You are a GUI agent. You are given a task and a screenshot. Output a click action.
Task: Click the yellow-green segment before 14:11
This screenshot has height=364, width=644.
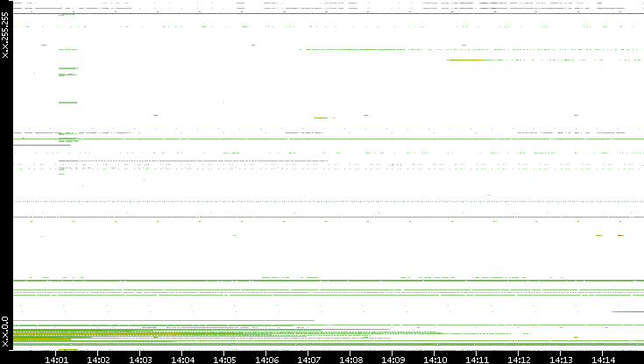pos(465,60)
